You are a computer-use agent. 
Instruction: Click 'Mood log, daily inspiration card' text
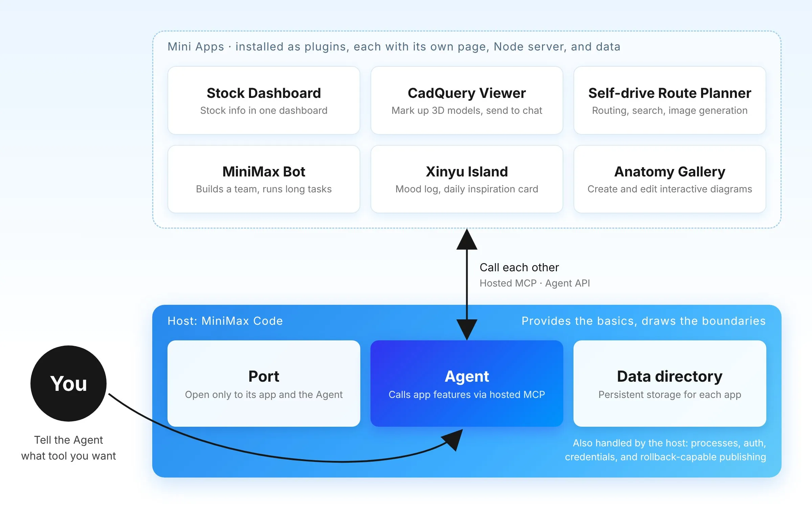[467, 189]
